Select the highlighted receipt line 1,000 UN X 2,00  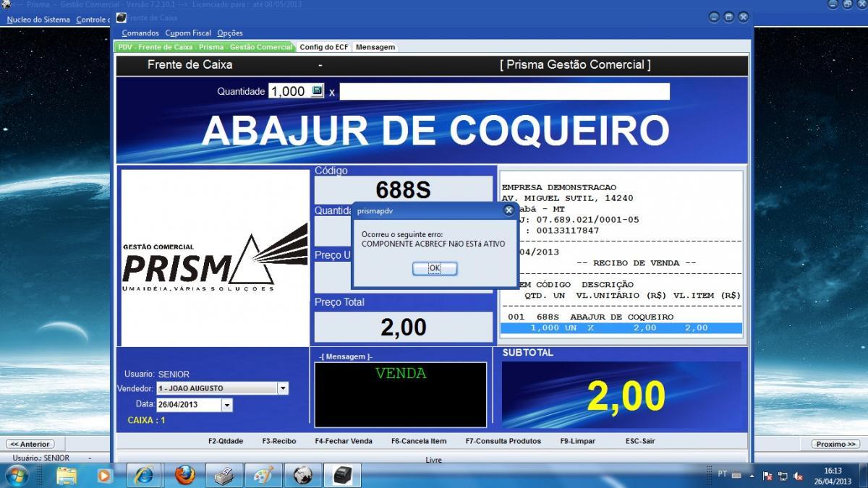(621, 328)
